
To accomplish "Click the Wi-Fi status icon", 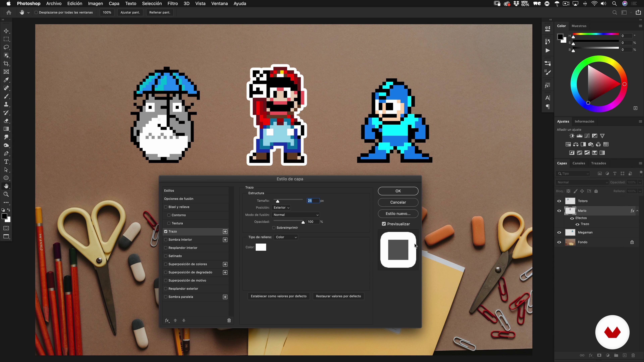I will 595,4.
